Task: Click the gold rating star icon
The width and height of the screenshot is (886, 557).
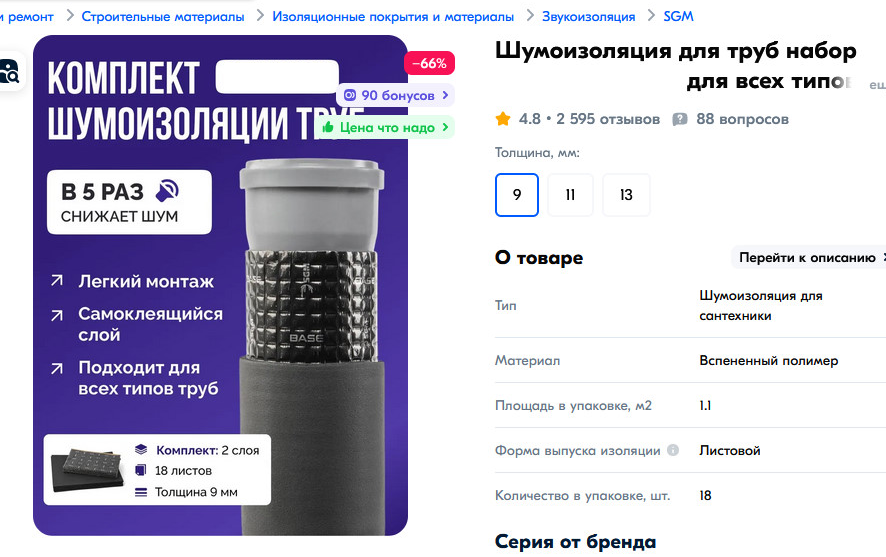Action: 502,119
